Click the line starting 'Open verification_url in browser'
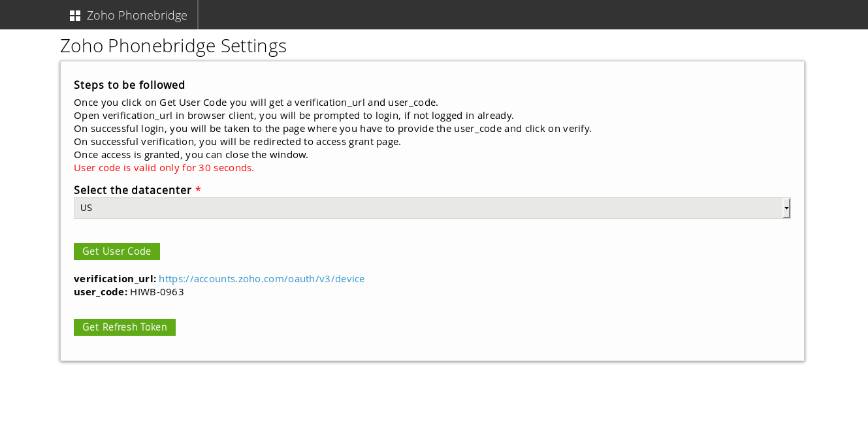 [x=294, y=116]
